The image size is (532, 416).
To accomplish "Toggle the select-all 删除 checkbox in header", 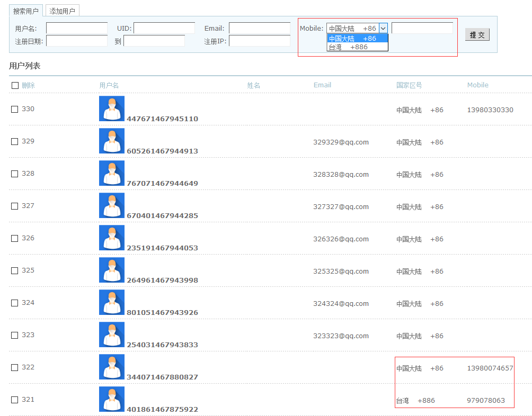I will tap(15, 85).
